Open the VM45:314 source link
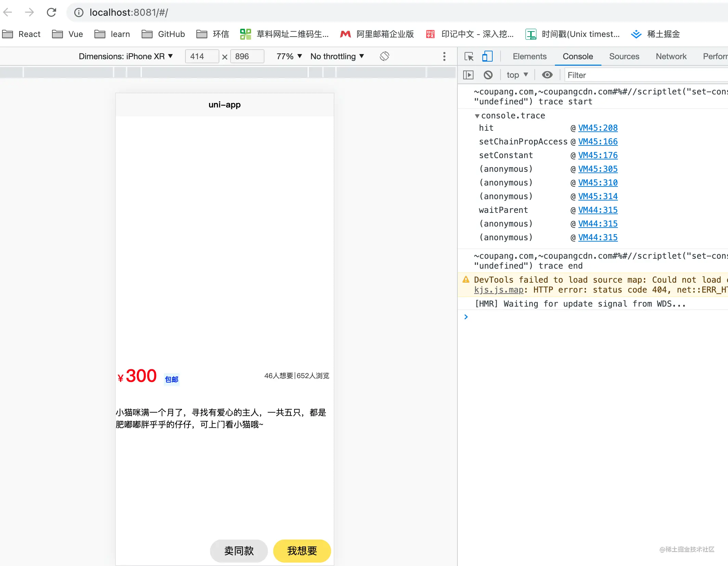 (598, 196)
